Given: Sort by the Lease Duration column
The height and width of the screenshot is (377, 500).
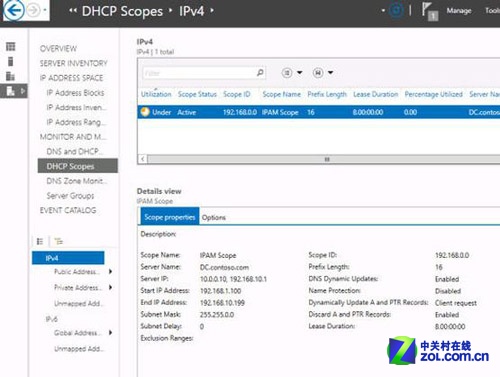Looking at the screenshot, I should 376,94.
